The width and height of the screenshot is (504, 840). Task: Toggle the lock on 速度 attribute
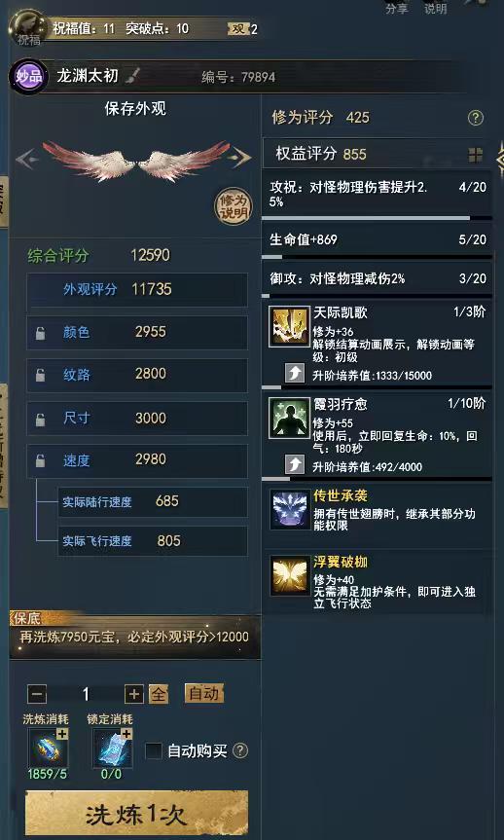(40, 460)
